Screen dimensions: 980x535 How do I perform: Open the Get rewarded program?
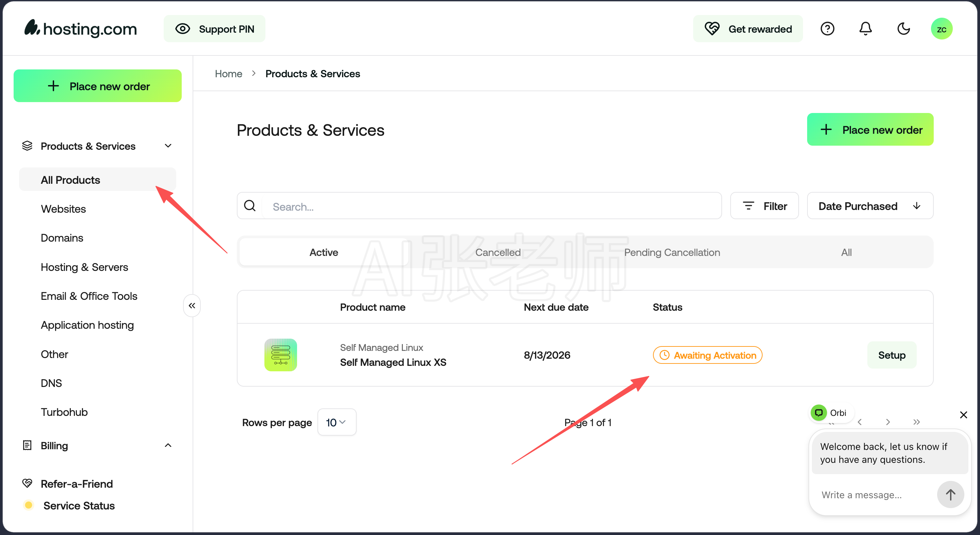[748, 29]
